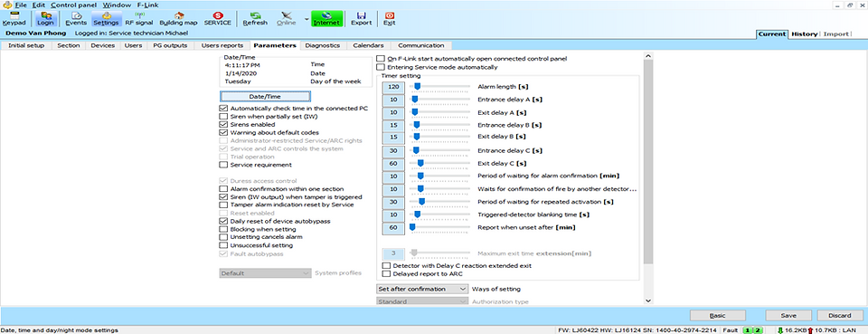Screen dimensions: 868x334
Task: Click the Alarm length value field 120
Action: coord(394,86)
